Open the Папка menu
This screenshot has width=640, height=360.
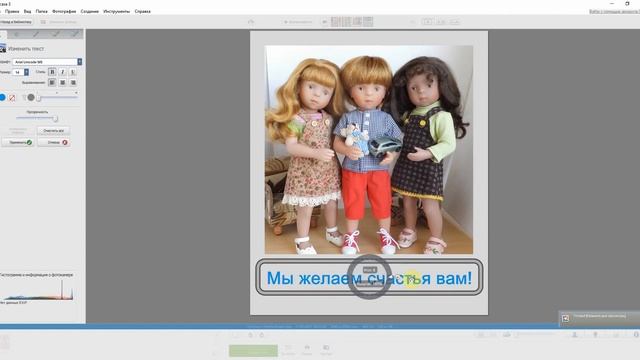tap(41, 11)
